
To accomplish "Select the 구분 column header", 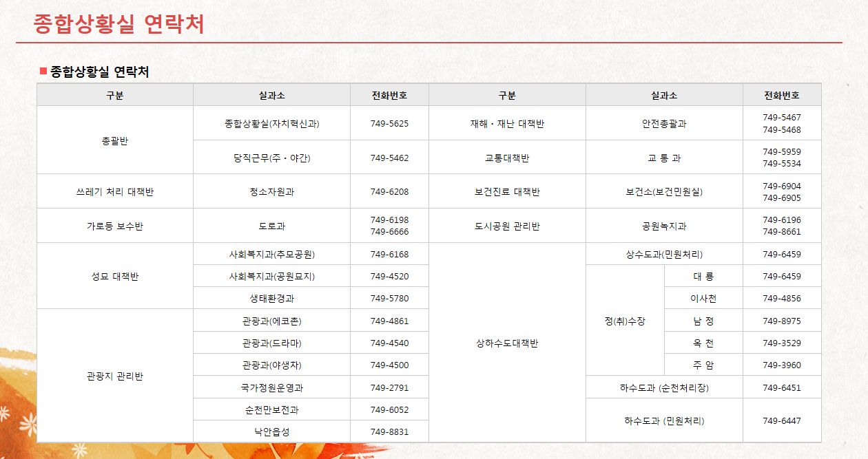I will tap(115, 94).
